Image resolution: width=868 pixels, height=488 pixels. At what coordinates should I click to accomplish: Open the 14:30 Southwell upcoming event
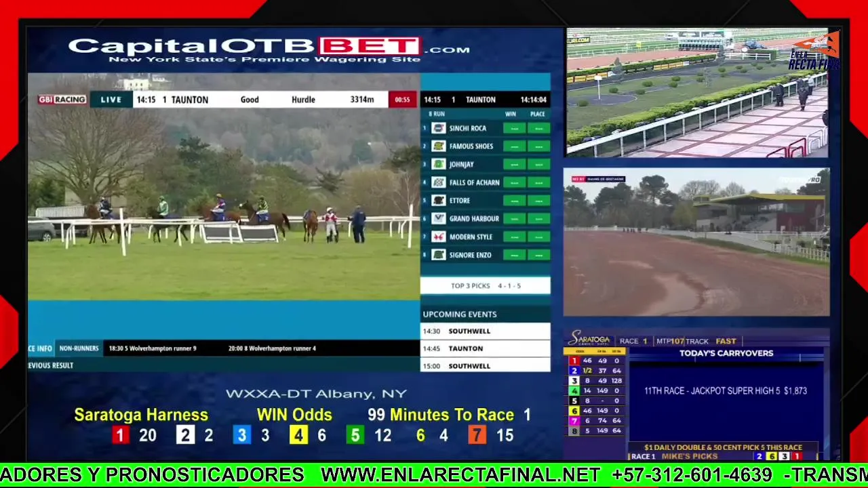[x=485, y=331]
